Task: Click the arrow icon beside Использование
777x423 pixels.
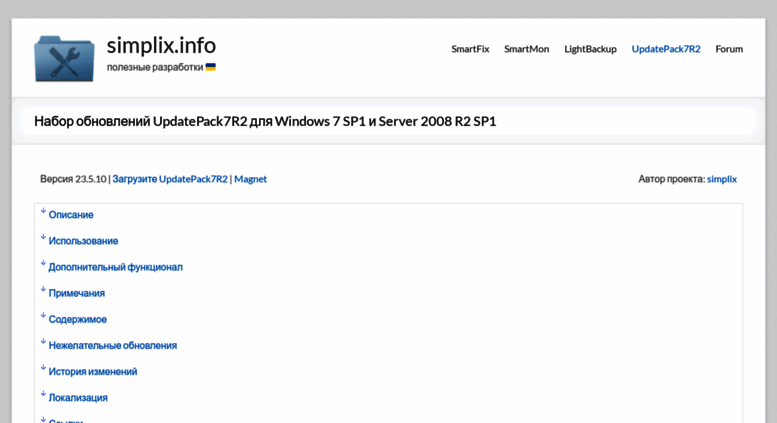Action: (x=43, y=237)
